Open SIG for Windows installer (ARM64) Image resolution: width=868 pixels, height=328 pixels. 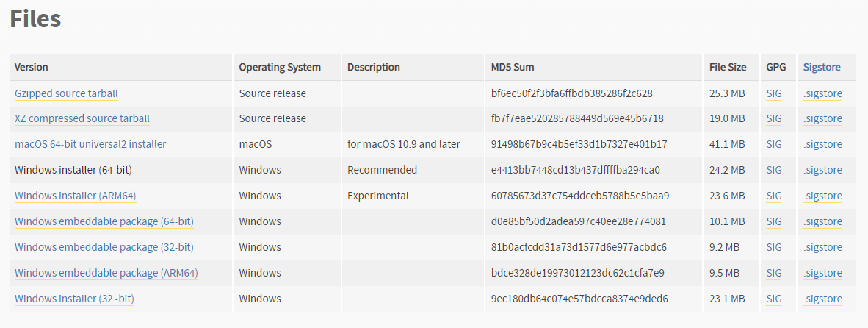[774, 196]
